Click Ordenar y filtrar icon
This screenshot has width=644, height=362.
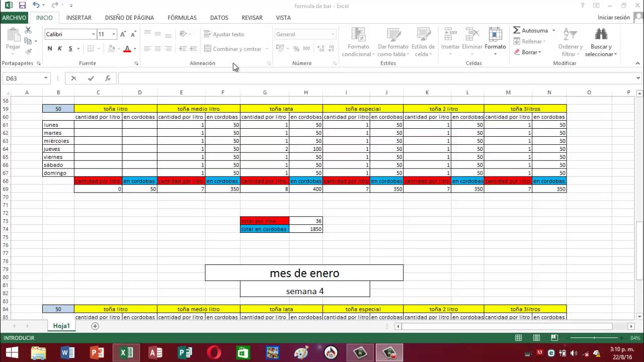point(570,42)
